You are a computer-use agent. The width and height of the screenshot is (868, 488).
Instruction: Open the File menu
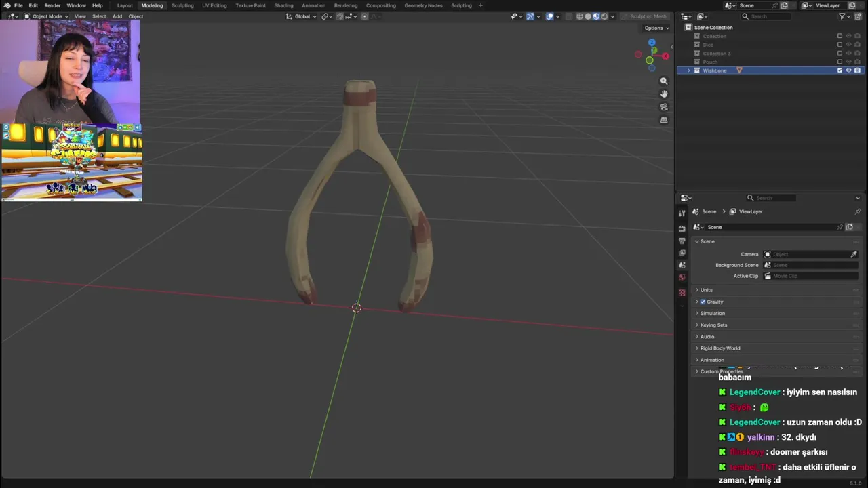coord(18,5)
